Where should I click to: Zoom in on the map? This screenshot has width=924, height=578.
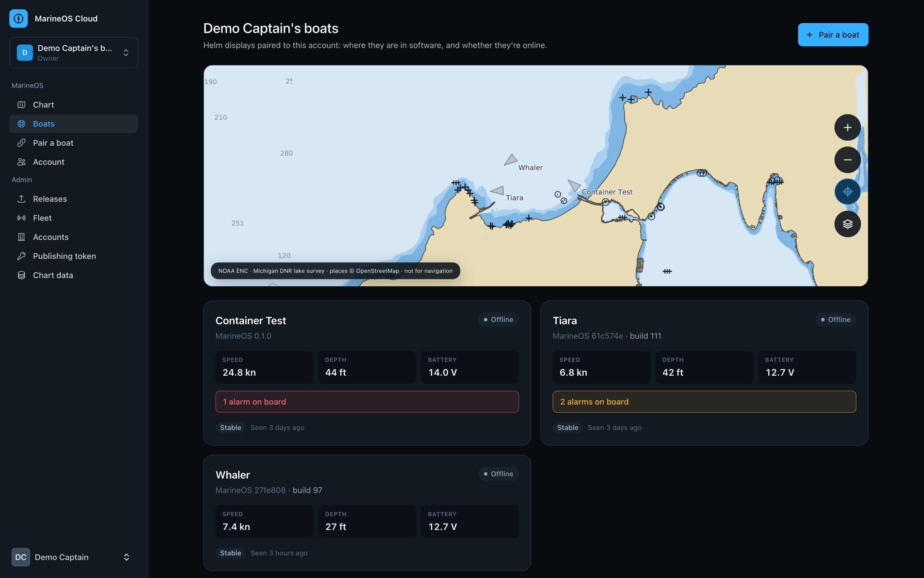847,128
